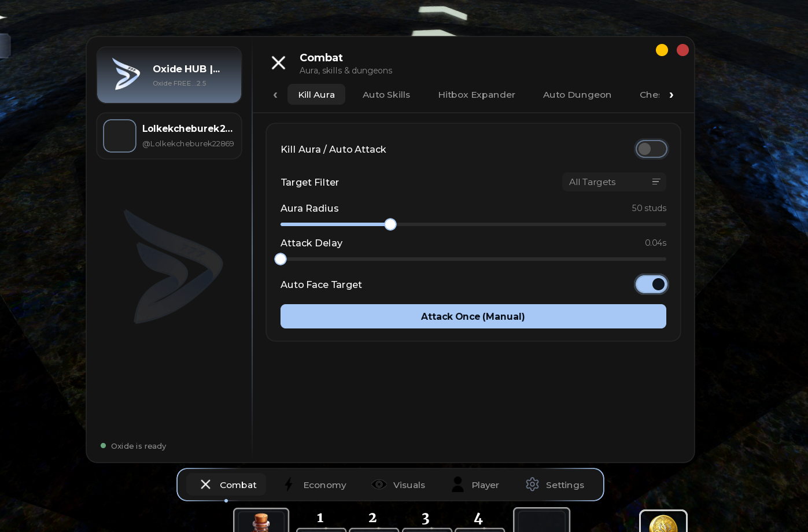Click the Aura Radius slider handle
This screenshot has width=808, height=532.
click(x=390, y=224)
